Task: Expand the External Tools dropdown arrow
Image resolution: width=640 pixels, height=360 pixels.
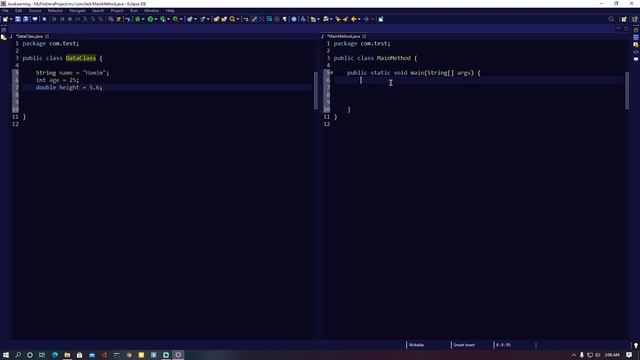Action: click(x=181, y=19)
